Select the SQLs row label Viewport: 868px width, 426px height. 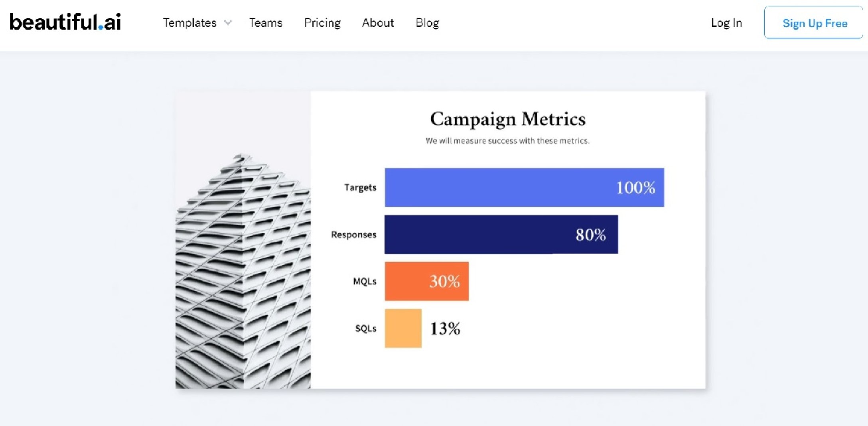366,328
